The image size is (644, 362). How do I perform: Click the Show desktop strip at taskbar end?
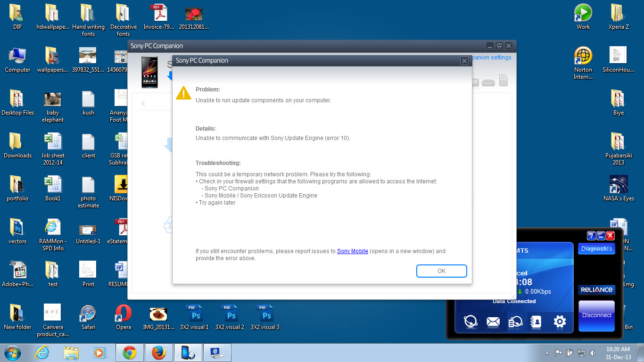tap(641, 353)
